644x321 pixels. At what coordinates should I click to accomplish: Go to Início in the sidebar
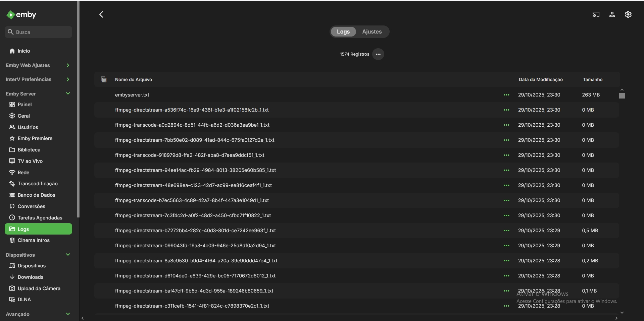[38, 51]
